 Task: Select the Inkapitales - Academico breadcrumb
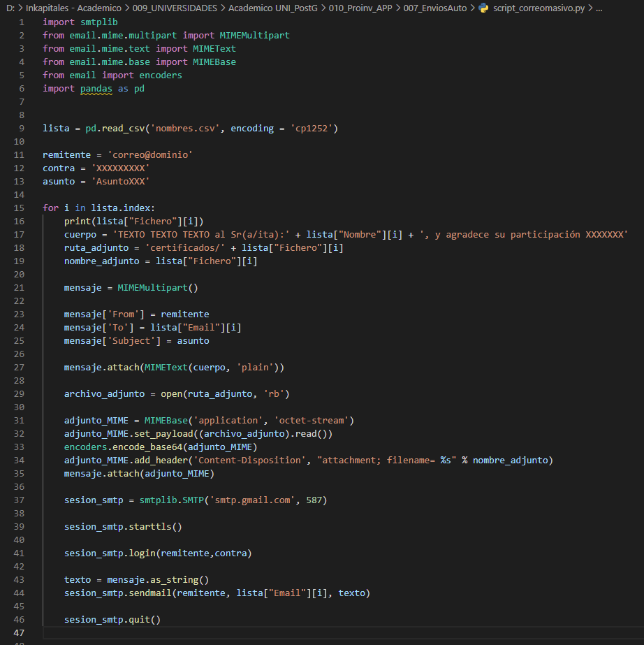(73, 8)
